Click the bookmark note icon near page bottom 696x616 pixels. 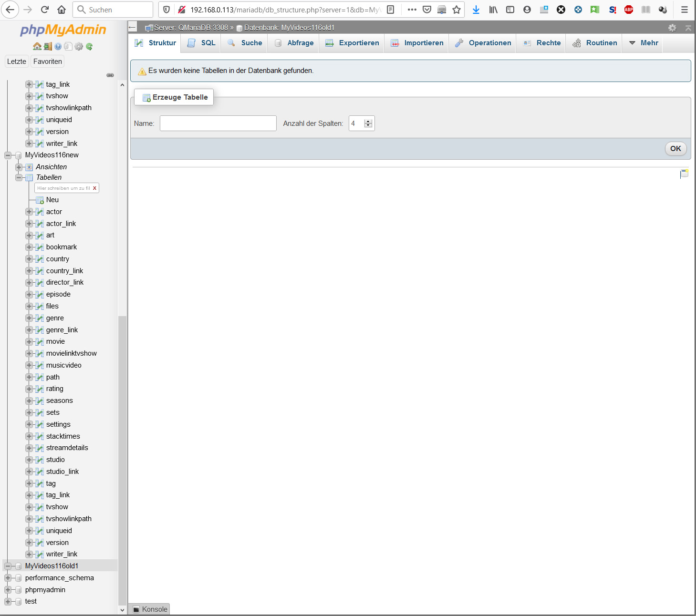pyautogui.click(x=684, y=174)
